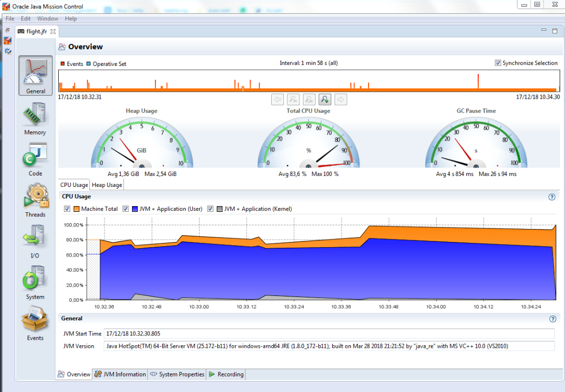Click the GC Pause Time gauge dial
Viewport: 565px width, 392px height.
click(x=476, y=142)
